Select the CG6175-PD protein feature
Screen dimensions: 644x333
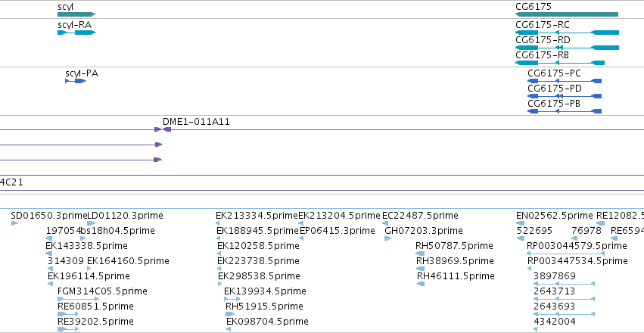(565, 96)
